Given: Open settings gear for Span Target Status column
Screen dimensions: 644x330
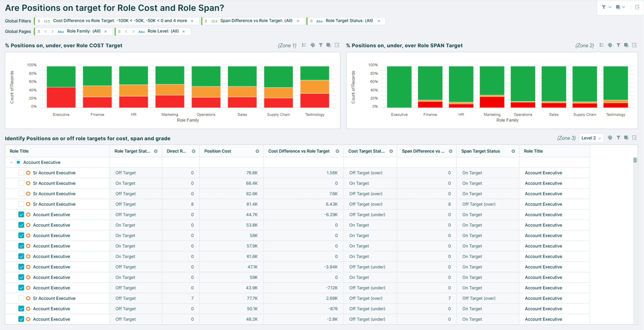Looking at the screenshot, I should coord(513,151).
